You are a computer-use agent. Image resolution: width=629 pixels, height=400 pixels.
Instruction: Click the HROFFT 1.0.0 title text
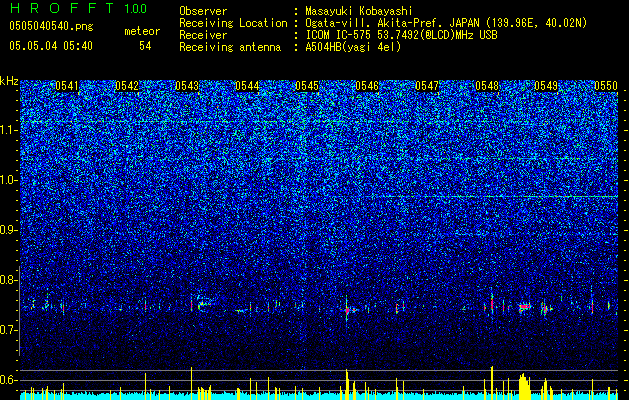coord(79,8)
